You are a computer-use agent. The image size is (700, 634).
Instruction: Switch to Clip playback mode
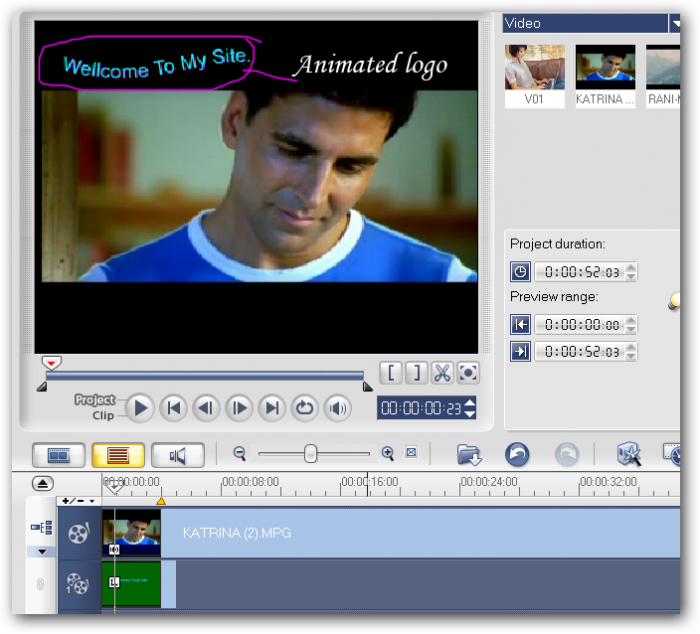(x=103, y=415)
